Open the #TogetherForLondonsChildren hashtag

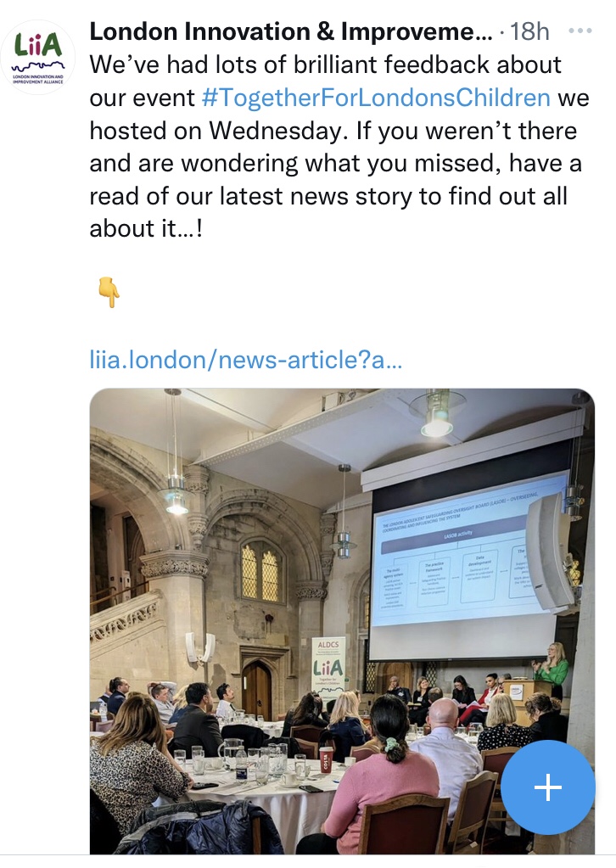point(376,98)
